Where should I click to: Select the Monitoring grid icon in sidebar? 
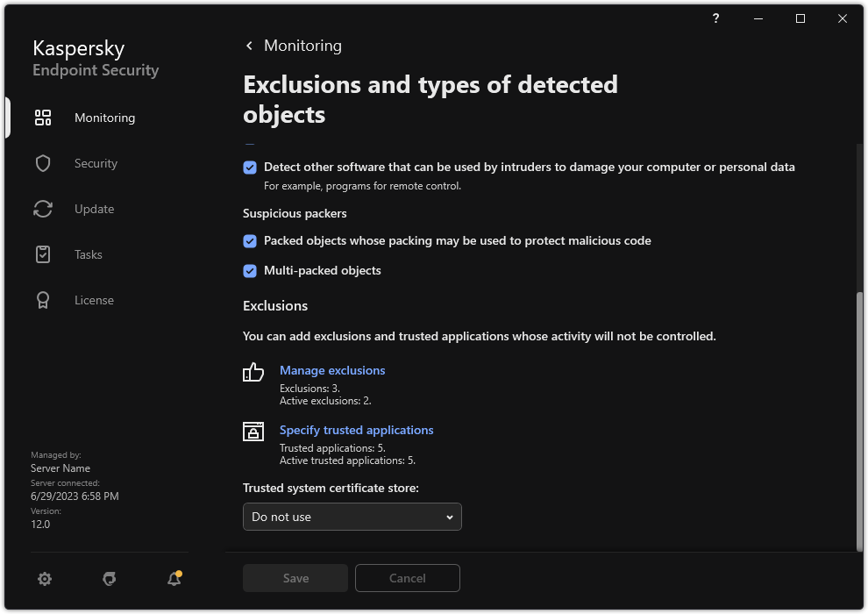click(42, 118)
